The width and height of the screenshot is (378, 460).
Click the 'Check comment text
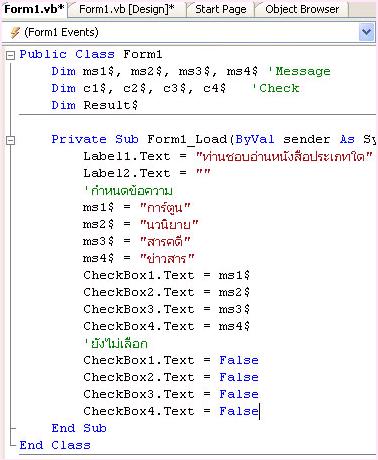[275, 88]
